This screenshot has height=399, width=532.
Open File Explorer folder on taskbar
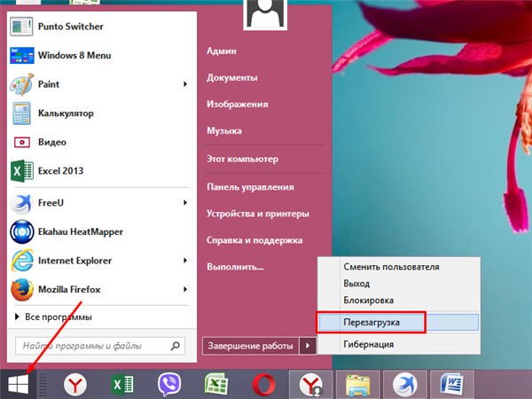point(357,385)
